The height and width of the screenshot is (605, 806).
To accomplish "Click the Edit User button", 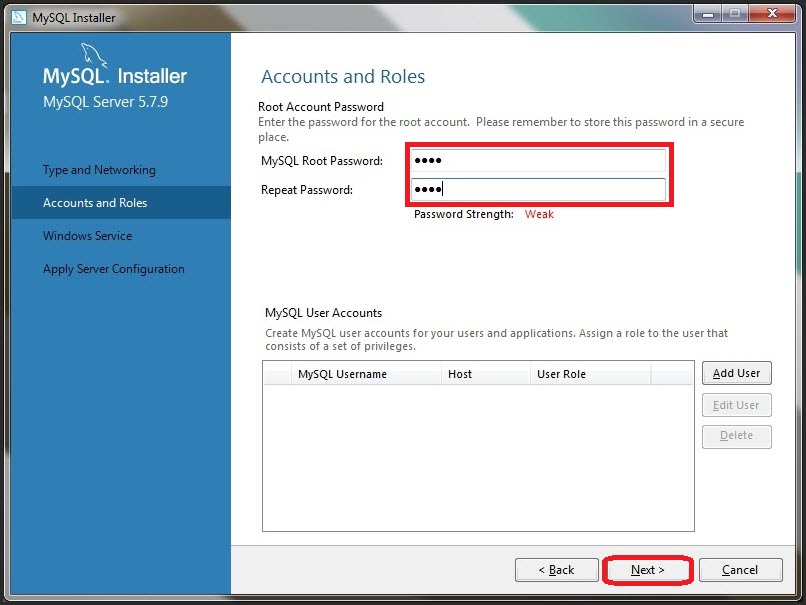I will [737, 405].
